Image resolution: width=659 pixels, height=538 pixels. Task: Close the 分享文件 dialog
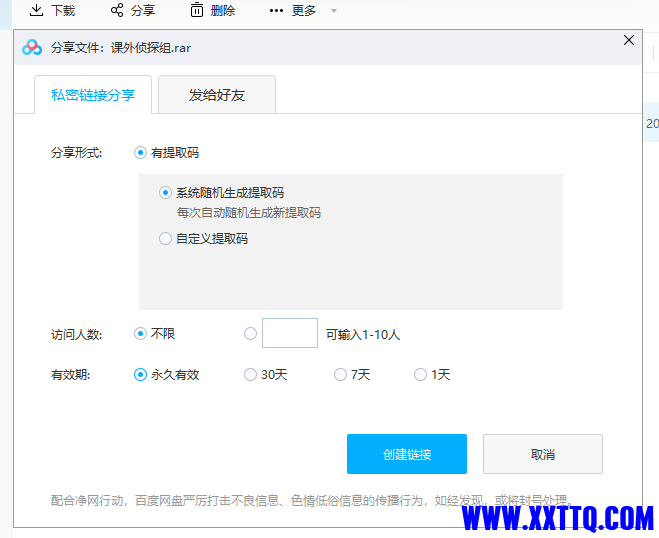[x=629, y=40]
